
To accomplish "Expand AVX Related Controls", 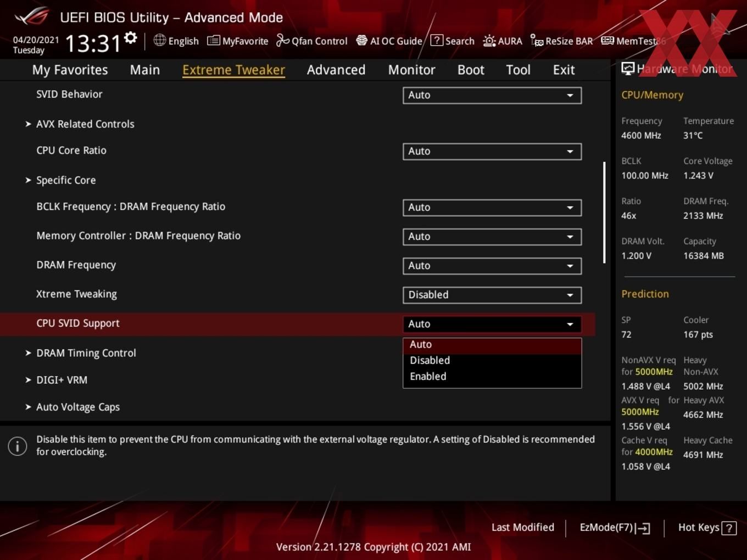I will point(85,124).
